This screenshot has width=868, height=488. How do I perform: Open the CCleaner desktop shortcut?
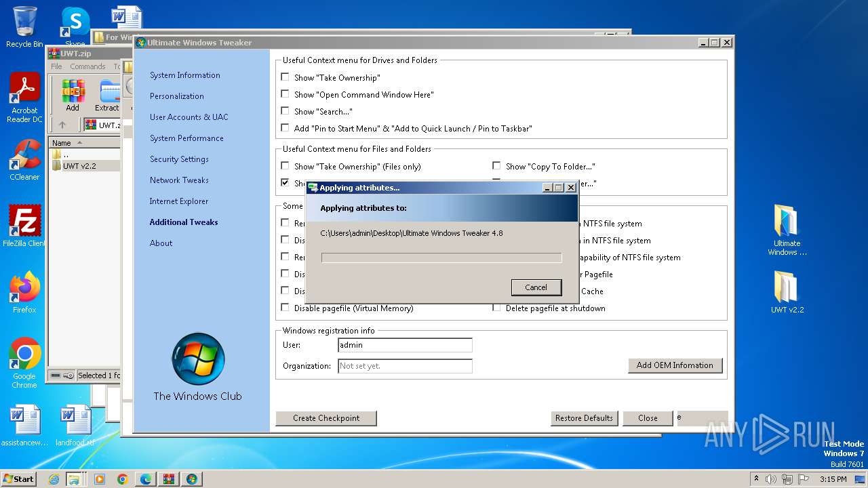coord(24,160)
